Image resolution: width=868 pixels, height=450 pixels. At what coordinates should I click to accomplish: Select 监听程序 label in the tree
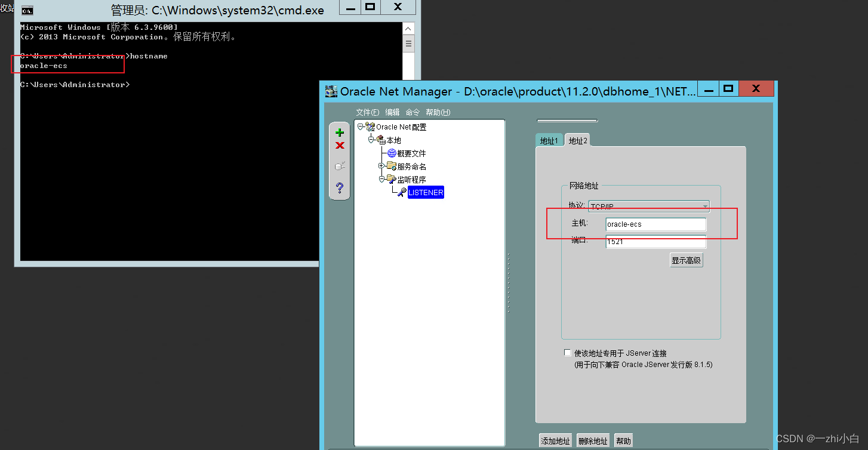click(x=412, y=180)
